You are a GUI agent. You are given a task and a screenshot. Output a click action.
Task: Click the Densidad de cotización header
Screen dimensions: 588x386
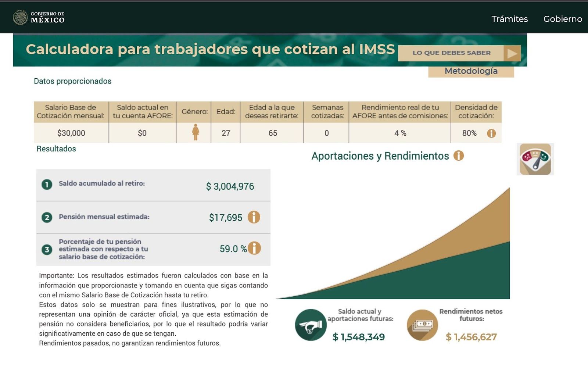[x=476, y=111]
